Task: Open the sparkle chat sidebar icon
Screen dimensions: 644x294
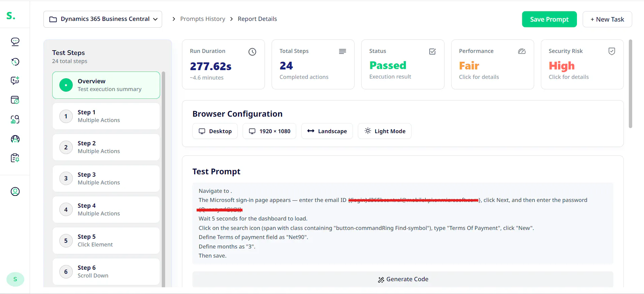Action: (x=15, y=80)
